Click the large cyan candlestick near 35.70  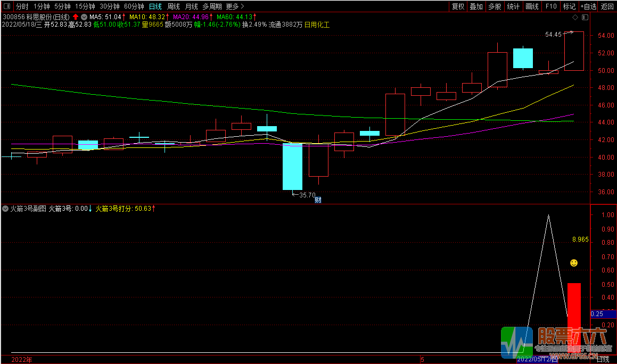click(x=292, y=167)
